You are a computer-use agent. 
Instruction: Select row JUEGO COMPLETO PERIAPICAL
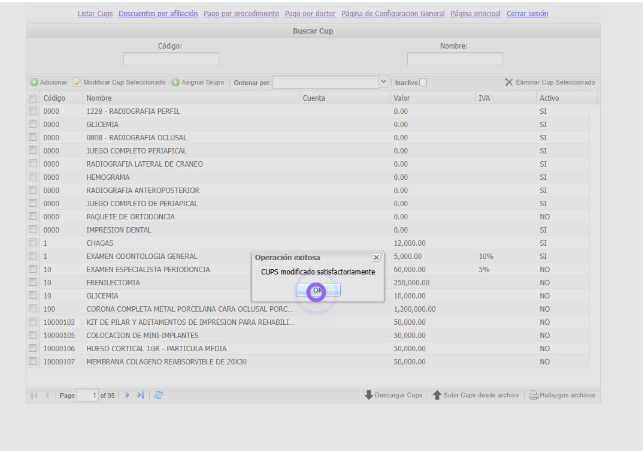pyautogui.click(x=308, y=151)
